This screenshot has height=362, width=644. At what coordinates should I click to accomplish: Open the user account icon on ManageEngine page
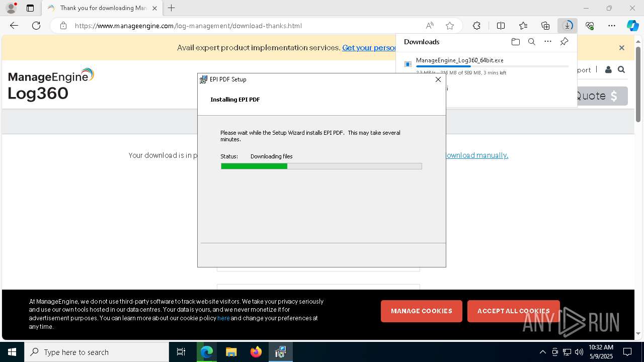608,70
